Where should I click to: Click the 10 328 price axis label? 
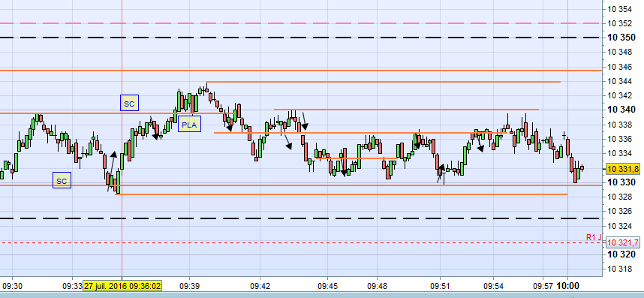(x=620, y=197)
